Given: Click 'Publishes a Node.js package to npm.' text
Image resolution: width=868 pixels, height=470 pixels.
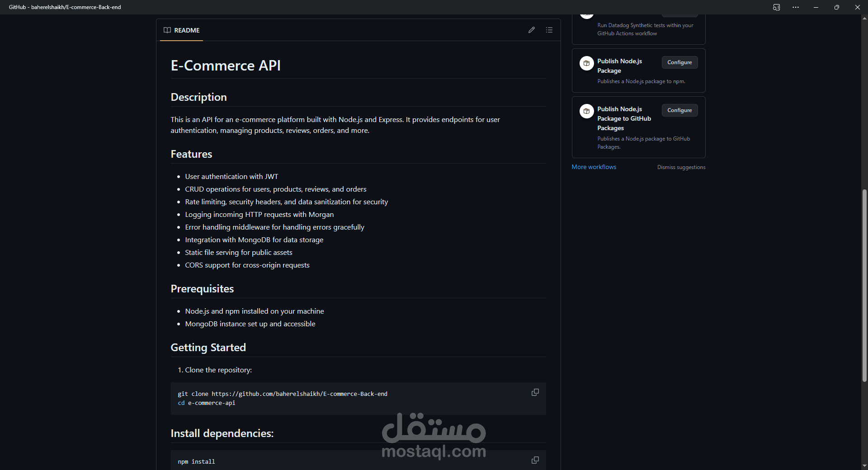Looking at the screenshot, I should point(641,81).
